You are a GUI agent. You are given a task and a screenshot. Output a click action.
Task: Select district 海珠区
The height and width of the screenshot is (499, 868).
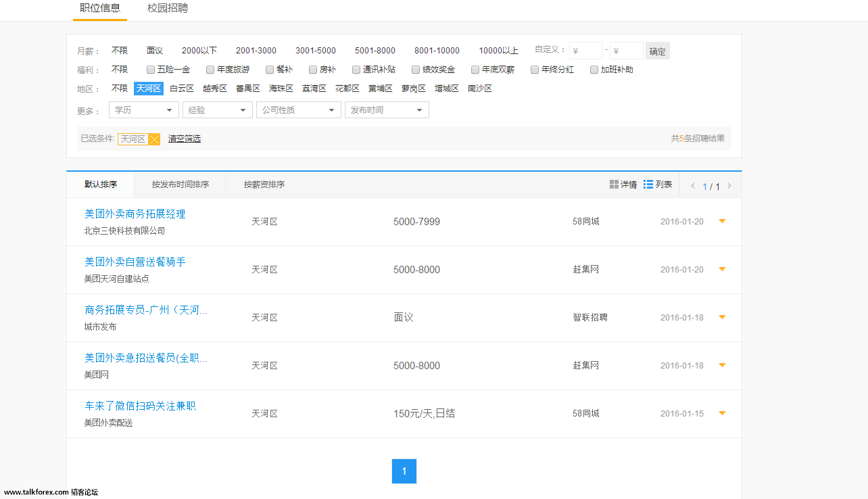(281, 89)
